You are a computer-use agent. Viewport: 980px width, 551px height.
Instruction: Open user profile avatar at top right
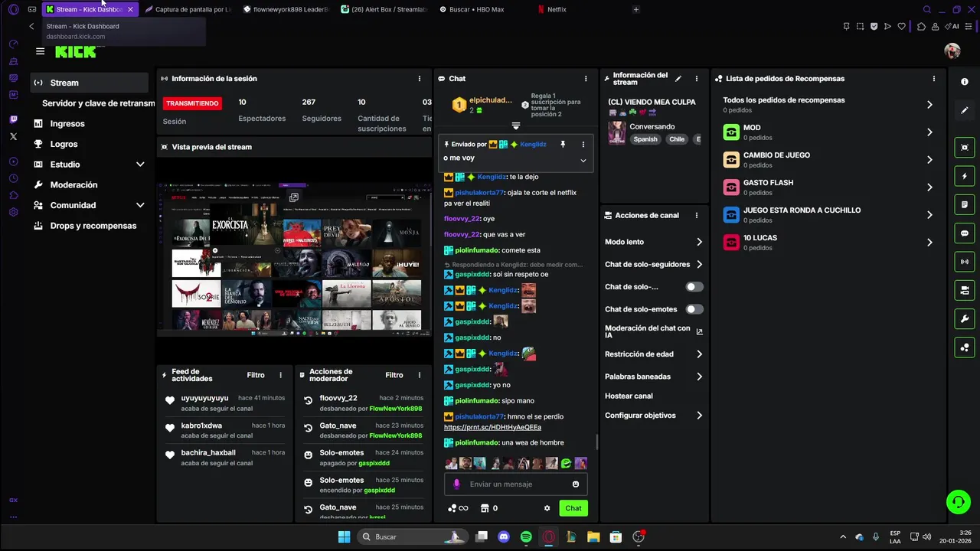tap(952, 51)
